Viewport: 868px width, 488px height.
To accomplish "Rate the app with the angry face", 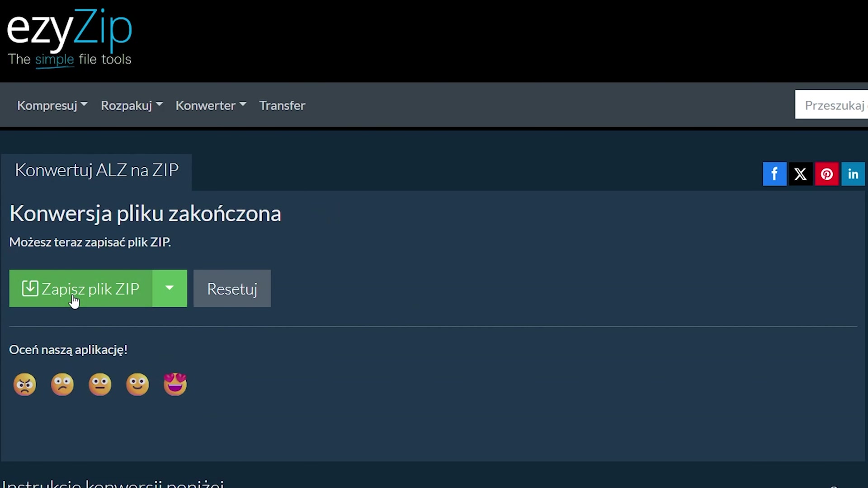I will 25,385.
